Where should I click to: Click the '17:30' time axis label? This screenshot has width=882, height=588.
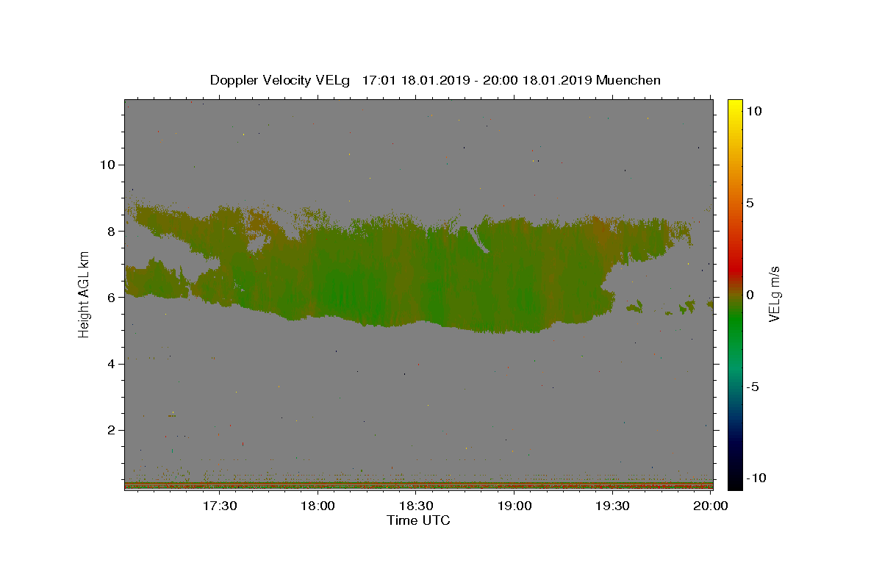[x=220, y=506]
